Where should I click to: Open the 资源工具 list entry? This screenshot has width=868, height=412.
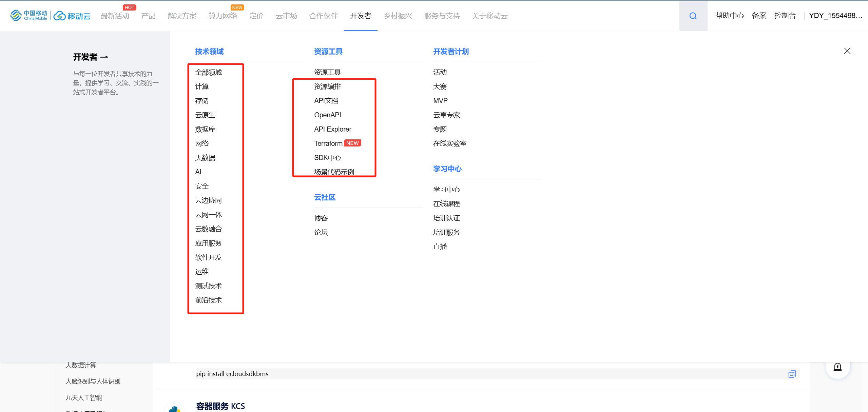327,72
